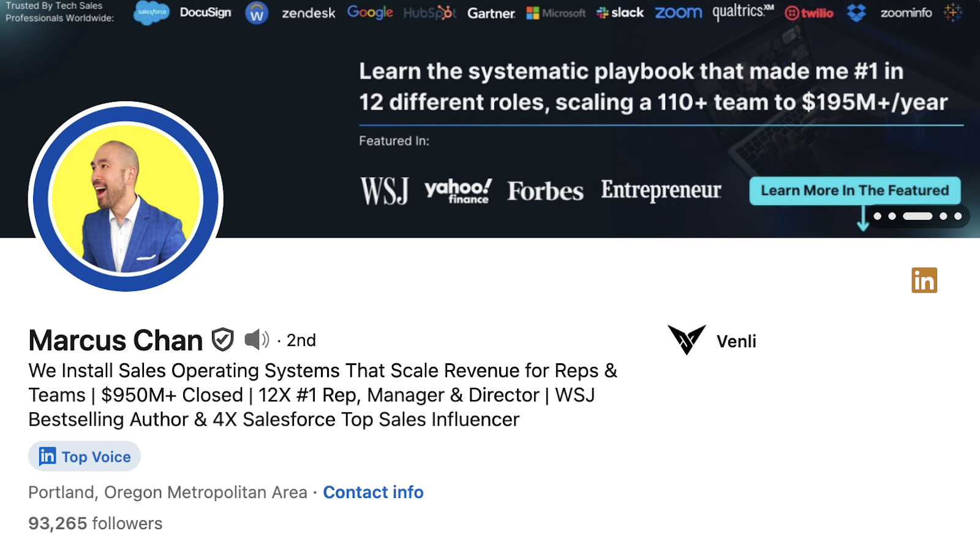The width and height of the screenshot is (980, 536).
Task: Click the Zoom logo
Action: click(x=679, y=12)
